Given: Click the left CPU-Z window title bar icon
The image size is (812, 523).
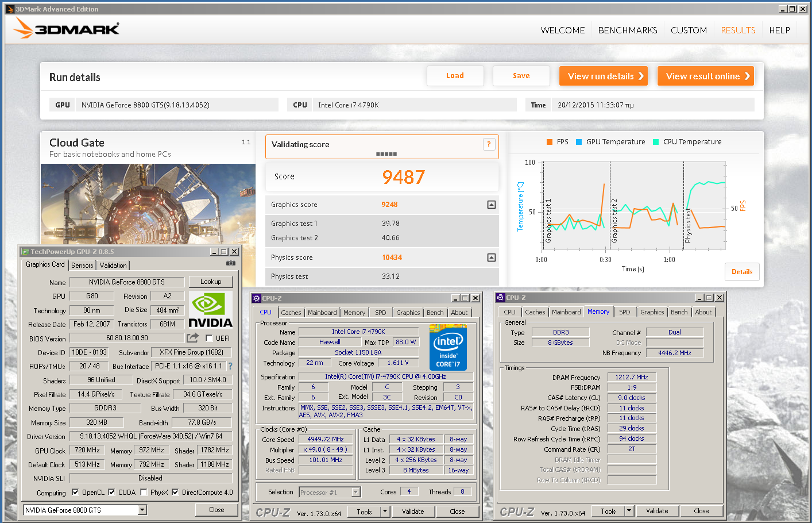Looking at the screenshot, I should [257, 298].
